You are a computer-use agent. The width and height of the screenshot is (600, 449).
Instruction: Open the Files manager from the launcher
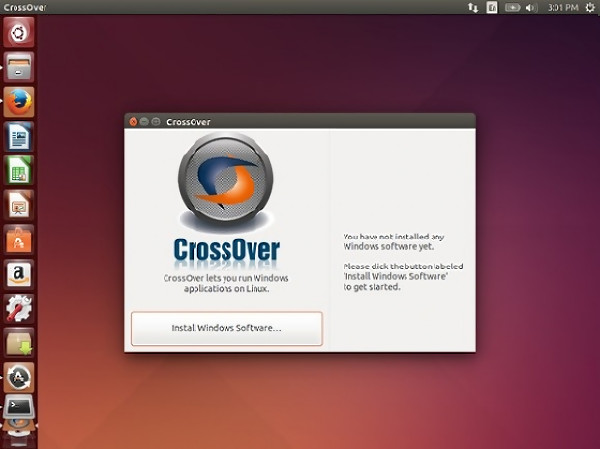pyautogui.click(x=18, y=67)
